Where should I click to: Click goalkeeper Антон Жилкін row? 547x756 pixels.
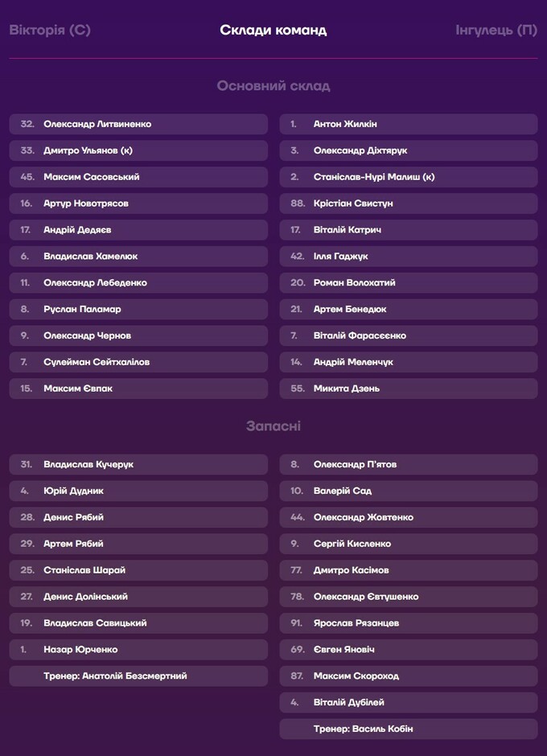pyautogui.click(x=409, y=125)
